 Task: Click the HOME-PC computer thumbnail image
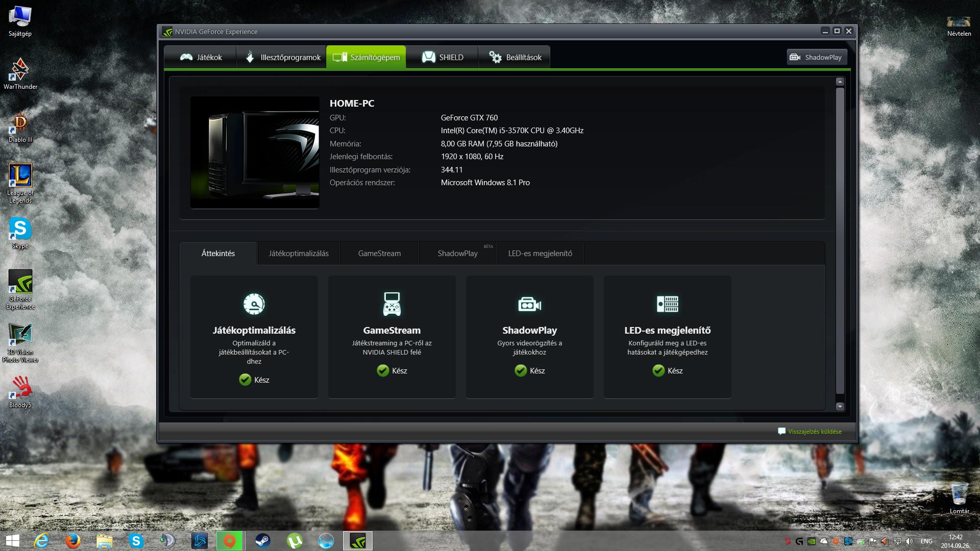[255, 153]
